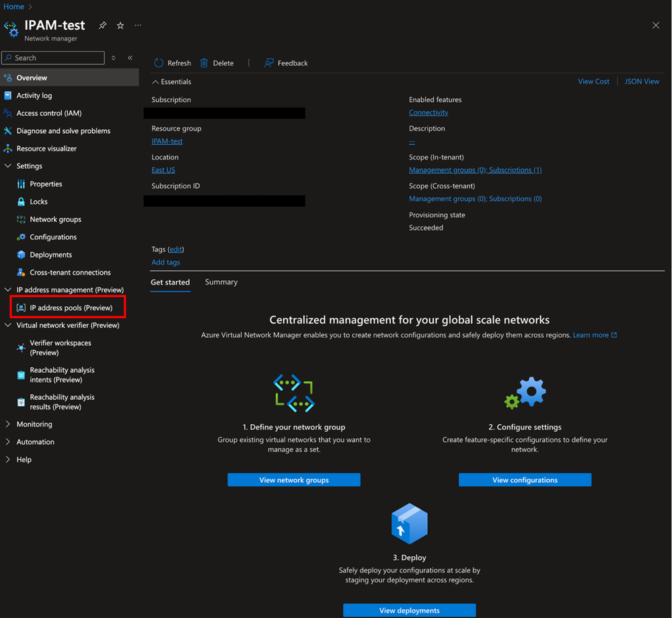Click the Configurations gear icon in the sidebar
This screenshot has height=618, width=672.
21,237
